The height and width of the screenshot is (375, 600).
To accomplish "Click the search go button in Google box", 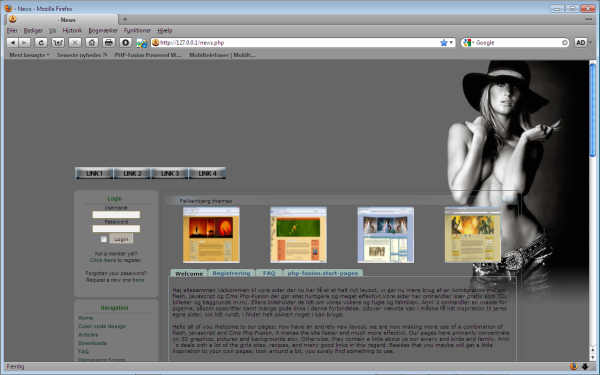I will pyautogui.click(x=564, y=42).
